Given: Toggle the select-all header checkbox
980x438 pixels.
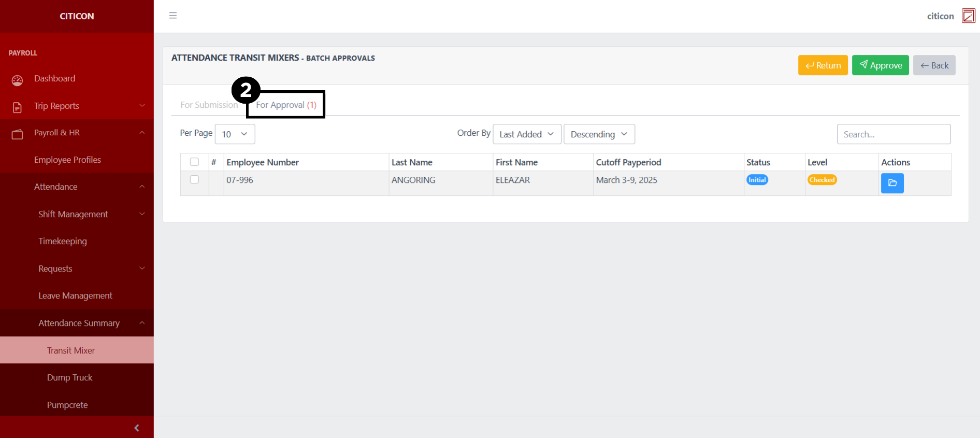Looking at the screenshot, I should coord(194,162).
